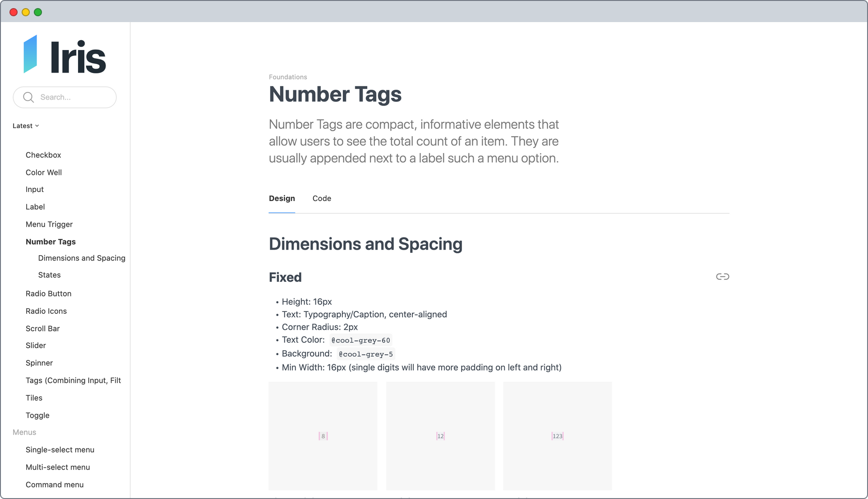Jump to the States subsection
Image resolution: width=868 pixels, height=499 pixels.
[x=49, y=275]
